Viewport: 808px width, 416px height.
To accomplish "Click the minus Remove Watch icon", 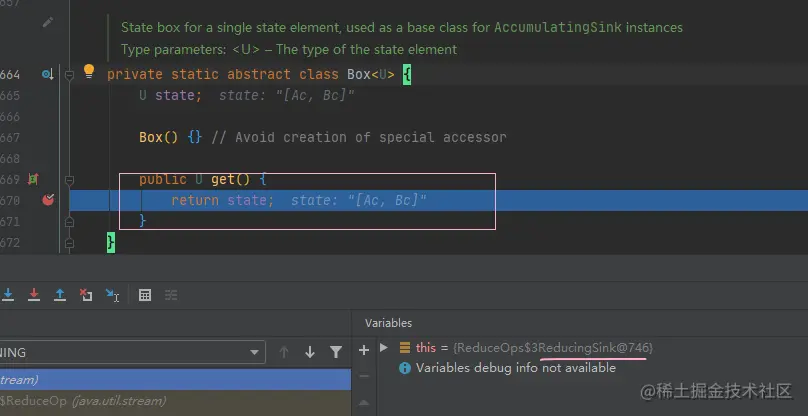I will 364,376.
